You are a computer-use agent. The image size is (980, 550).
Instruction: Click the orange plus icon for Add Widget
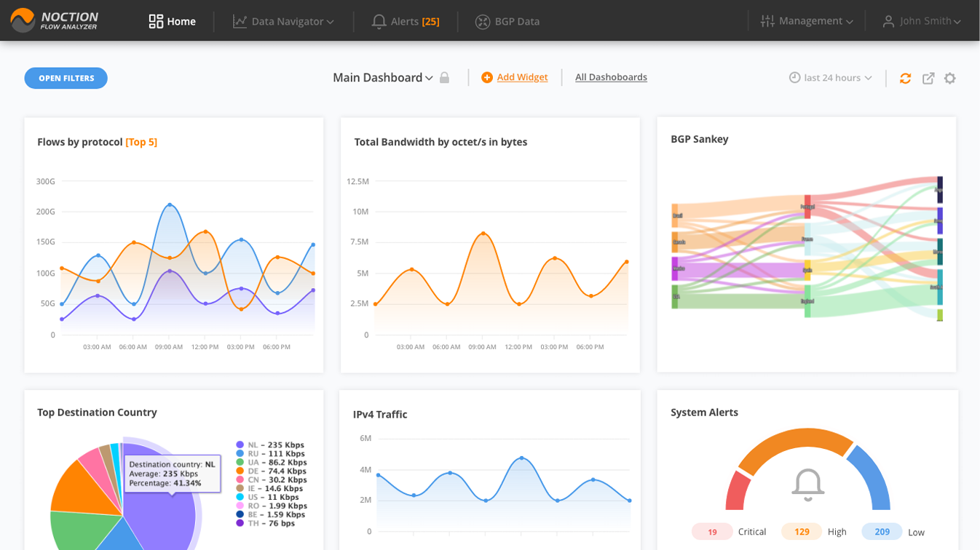487,77
